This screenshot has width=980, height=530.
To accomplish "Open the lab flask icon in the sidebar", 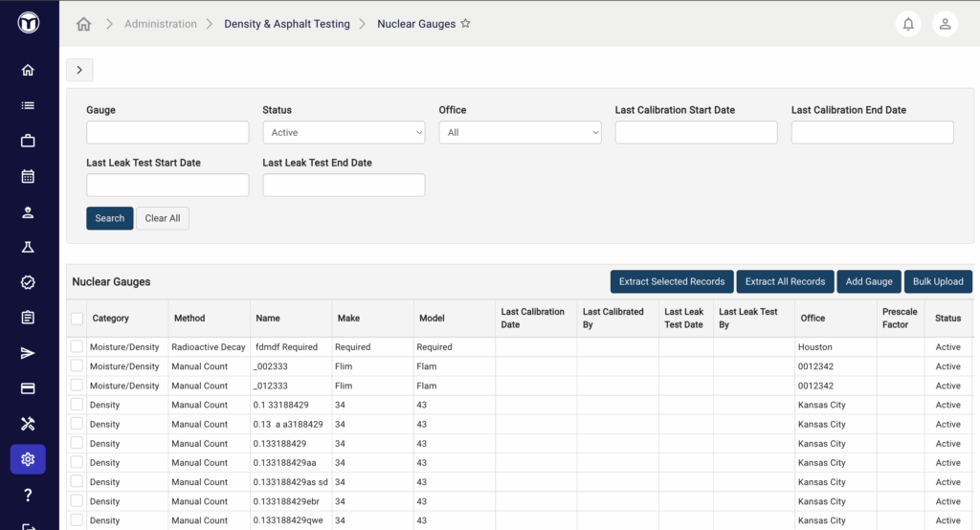I will (28, 247).
